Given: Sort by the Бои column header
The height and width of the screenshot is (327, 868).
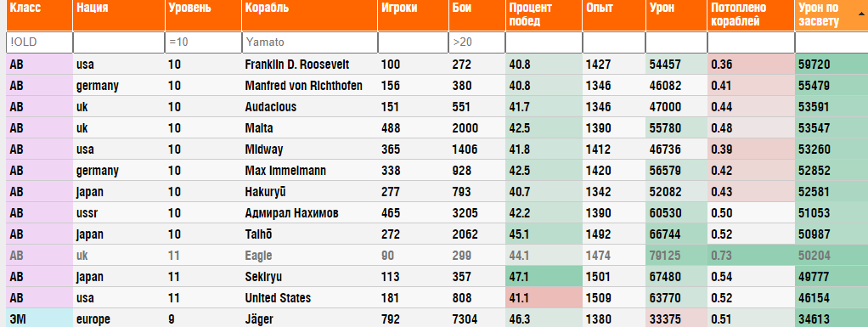Looking at the screenshot, I should (476, 15).
